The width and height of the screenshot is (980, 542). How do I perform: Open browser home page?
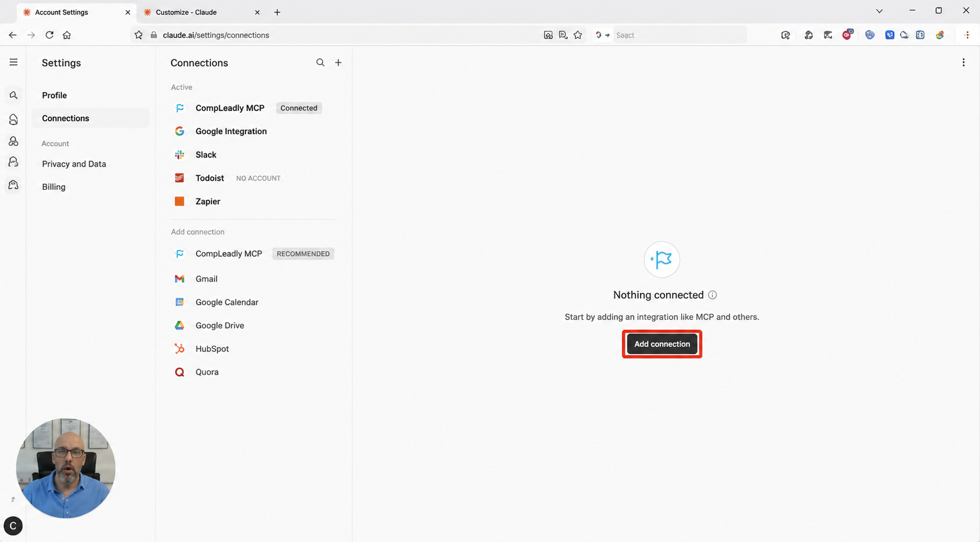[67, 35]
